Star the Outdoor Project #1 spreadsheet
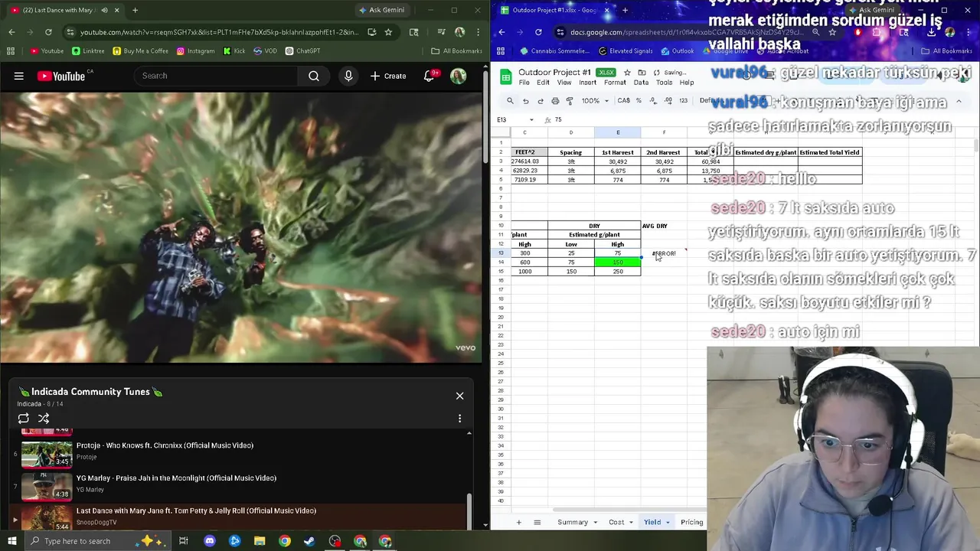Image resolution: width=980 pixels, height=551 pixels. [x=628, y=73]
